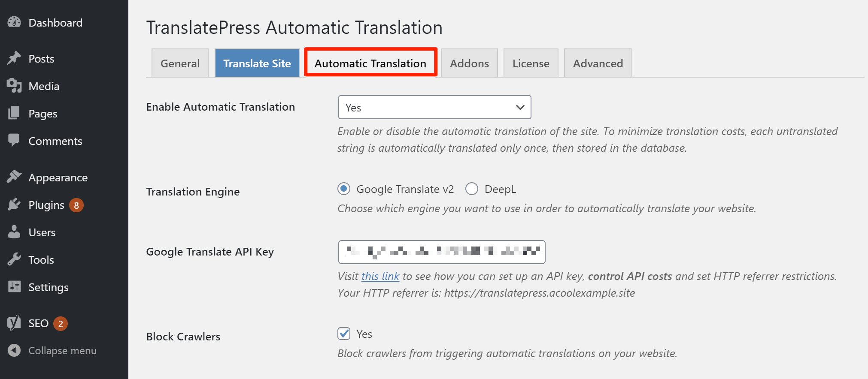Click the Comments speech bubble icon
868x379 pixels.
pyautogui.click(x=14, y=141)
